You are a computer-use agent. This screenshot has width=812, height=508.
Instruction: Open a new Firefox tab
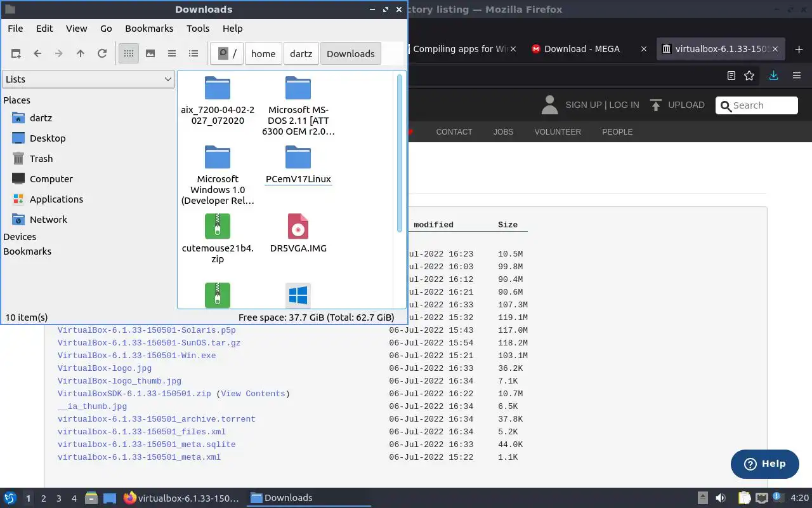[x=798, y=49]
